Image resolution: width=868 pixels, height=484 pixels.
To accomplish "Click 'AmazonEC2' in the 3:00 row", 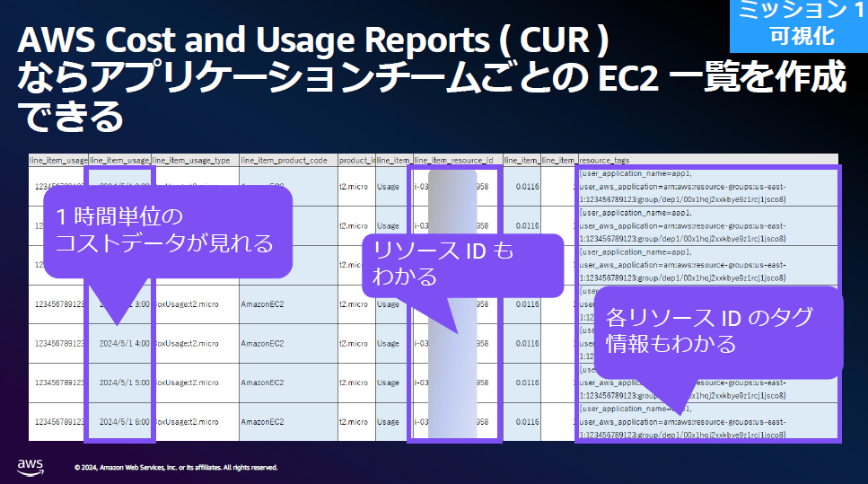I will click(x=262, y=304).
